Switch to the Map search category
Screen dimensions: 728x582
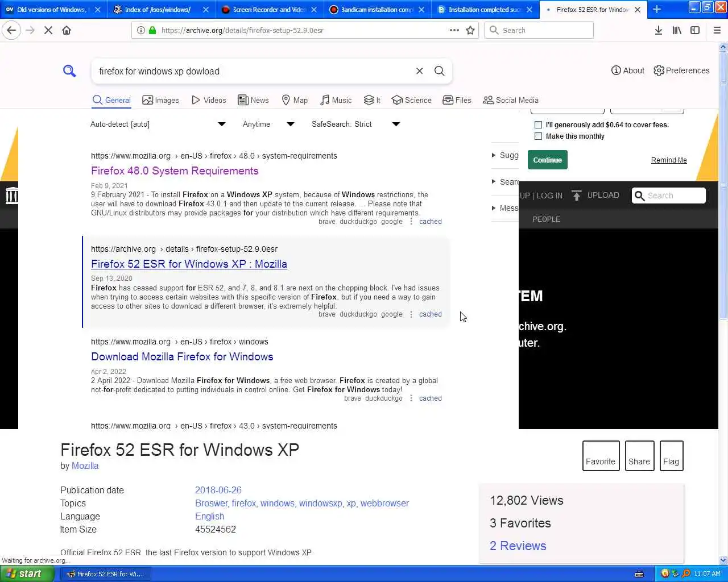[x=295, y=100]
